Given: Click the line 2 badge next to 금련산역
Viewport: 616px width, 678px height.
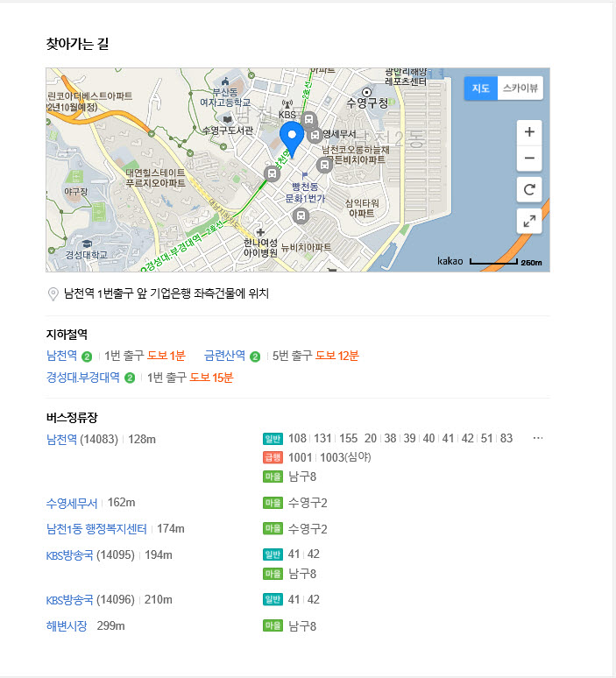Looking at the screenshot, I should (255, 357).
